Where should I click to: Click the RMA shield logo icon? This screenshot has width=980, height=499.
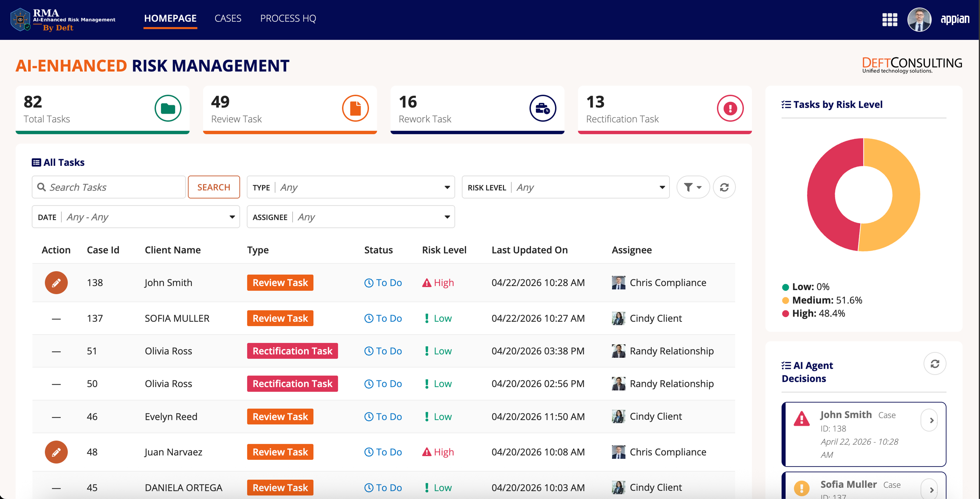coord(20,19)
